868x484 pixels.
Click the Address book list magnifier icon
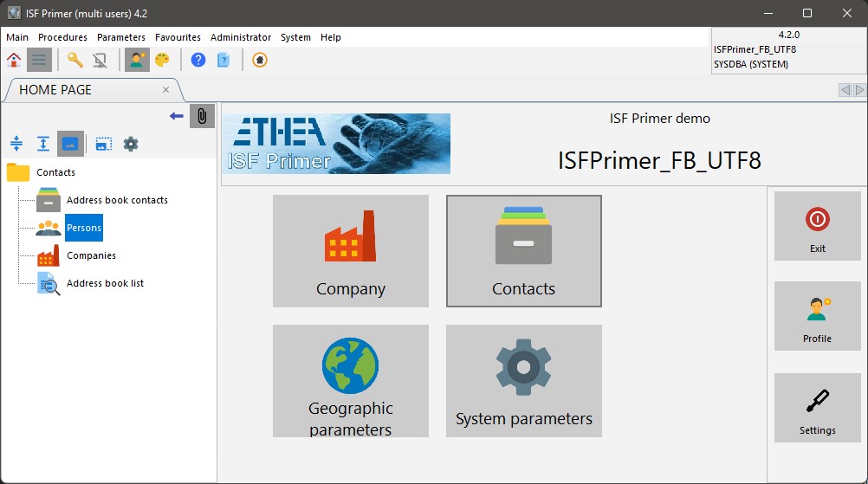(49, 284)
